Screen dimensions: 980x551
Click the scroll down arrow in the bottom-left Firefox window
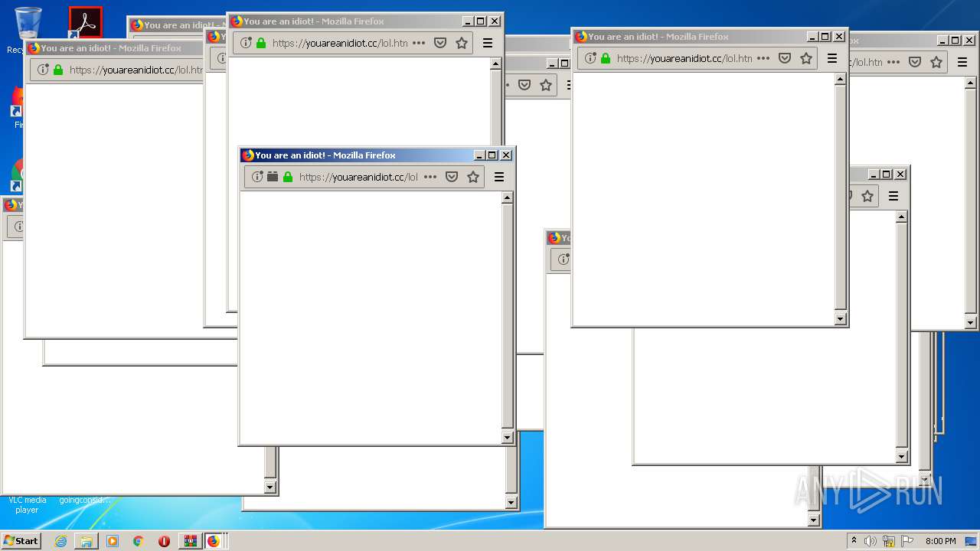pos(269,487)
